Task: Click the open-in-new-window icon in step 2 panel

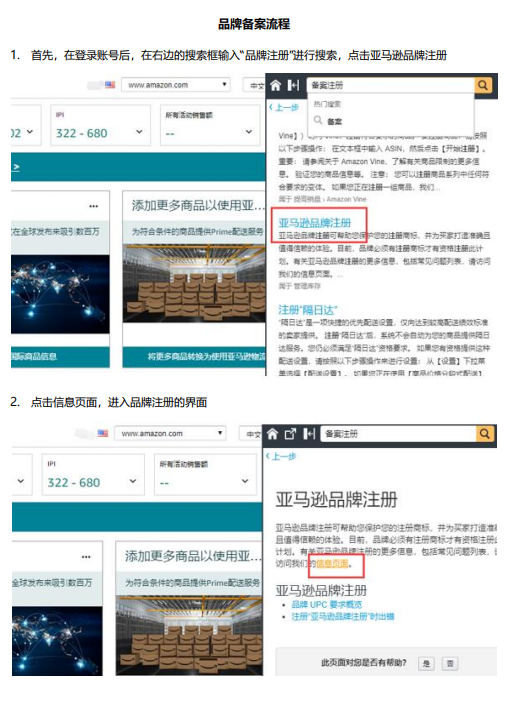Action: pos(290,434)
